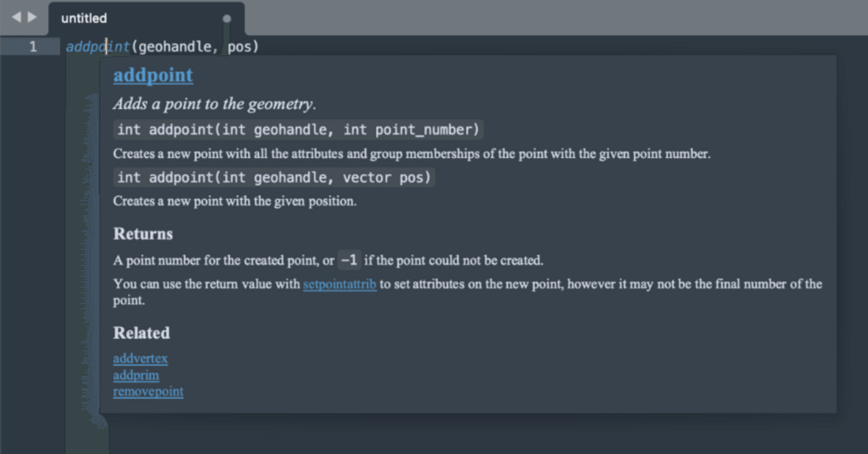
Task: Select line number 1 in the gutter
Action: 33,46
